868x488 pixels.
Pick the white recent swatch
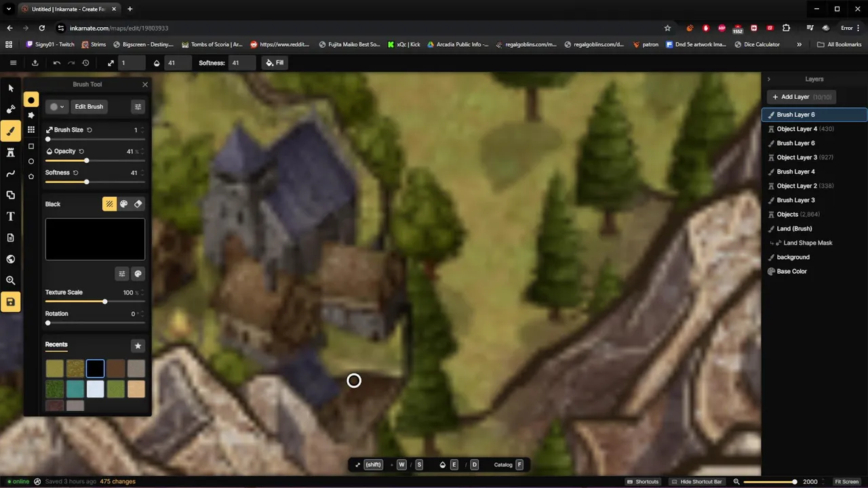tap(96, 389)
